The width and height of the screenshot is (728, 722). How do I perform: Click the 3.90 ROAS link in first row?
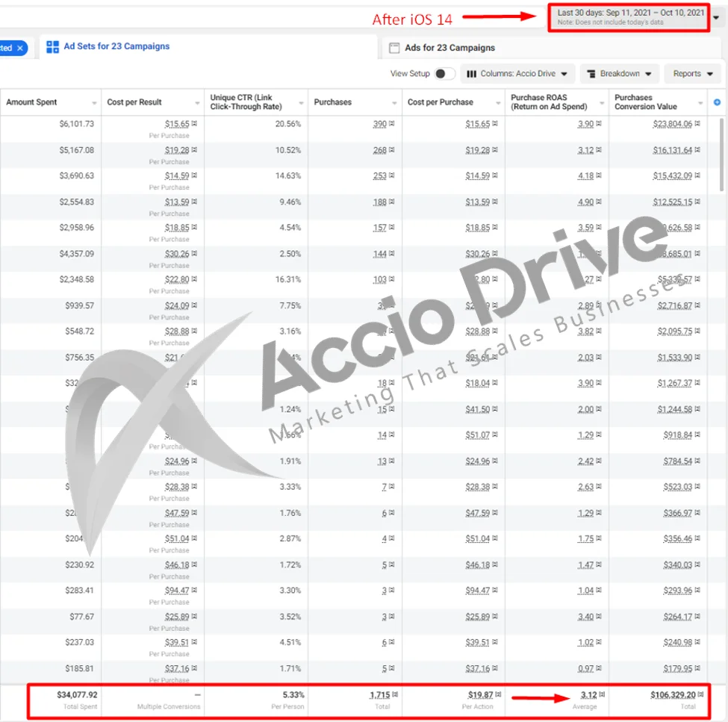point(585,124)
